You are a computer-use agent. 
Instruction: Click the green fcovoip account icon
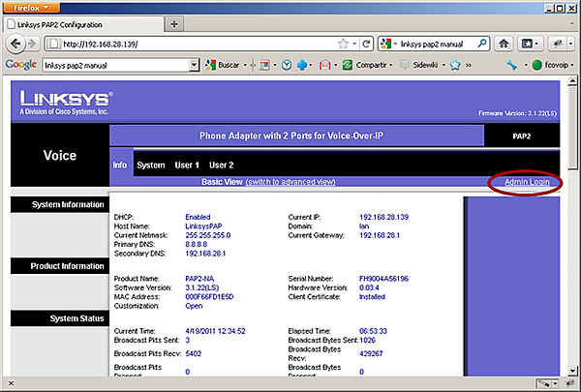536,65
